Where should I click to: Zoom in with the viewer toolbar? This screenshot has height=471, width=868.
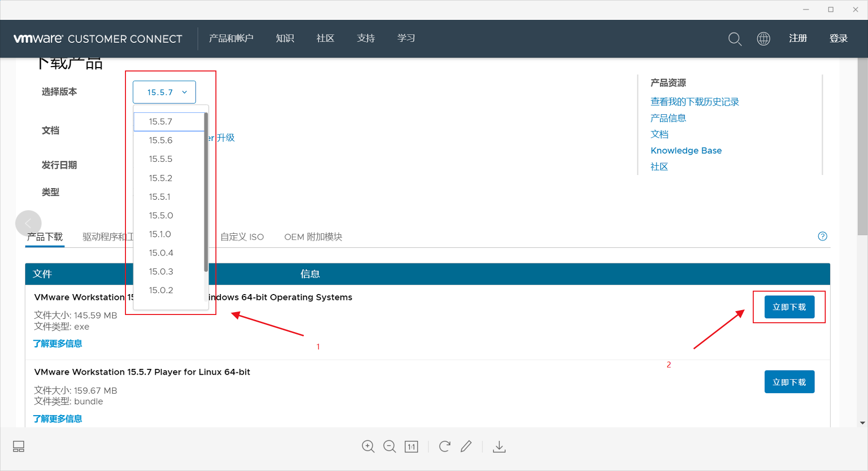(x=368, y=446)
